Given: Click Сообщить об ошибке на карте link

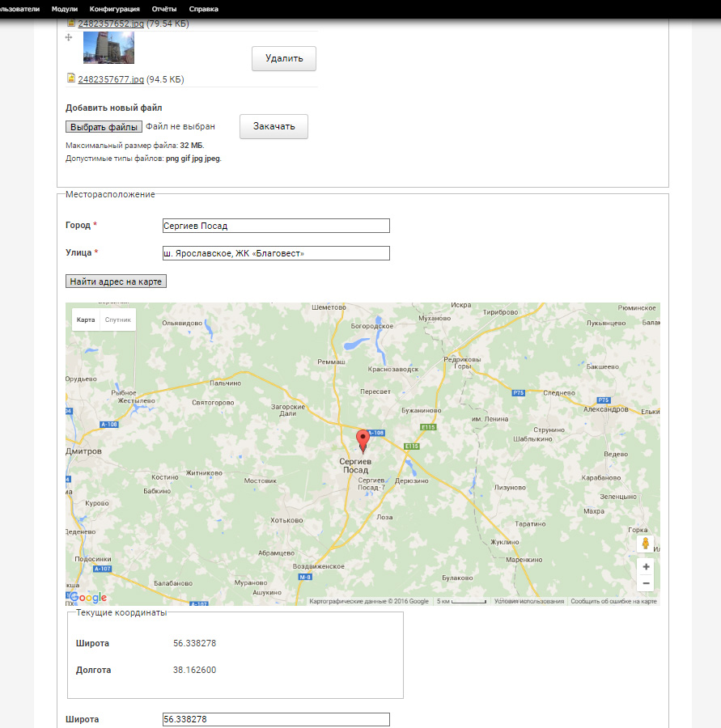Looking at the screenshot, I should click(613, 601).
